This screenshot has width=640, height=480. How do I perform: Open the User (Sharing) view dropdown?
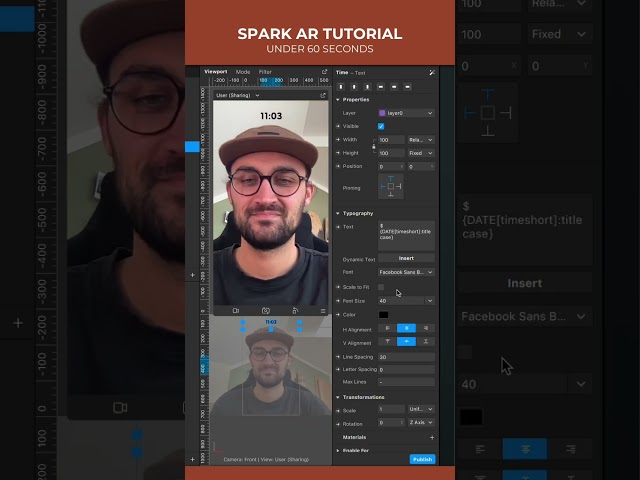click(x=238, y=95)
